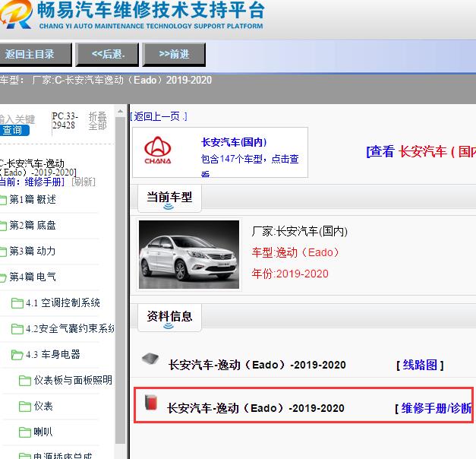Click the 包含147个车型，点击查看 link
This screenshot has width=476, height=459.
point(250,164)
